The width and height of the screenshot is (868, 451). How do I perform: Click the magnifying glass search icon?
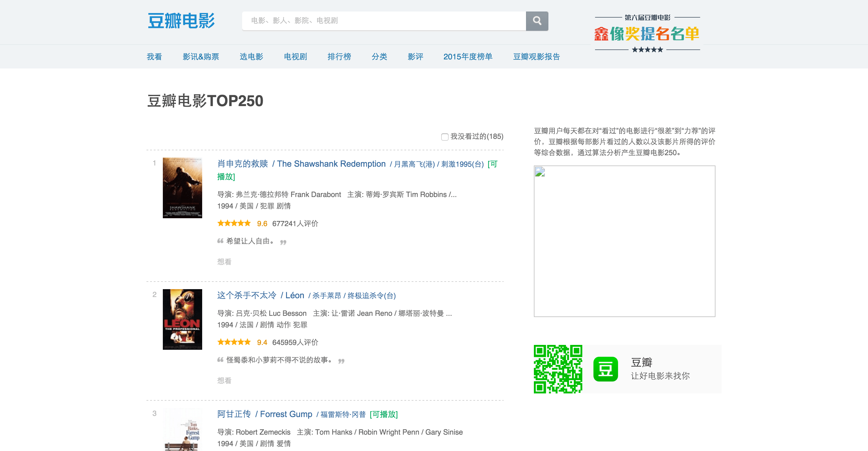[x=537, y=21]
